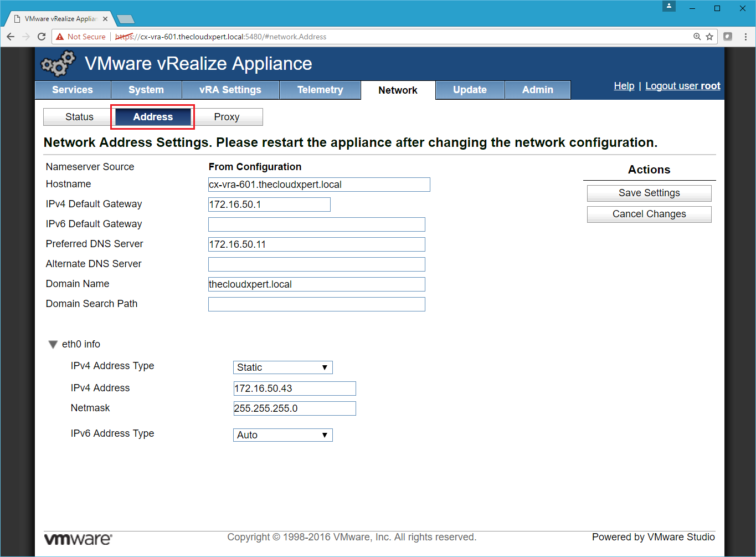The height and width of the screenshot is (557, 756).
Task: Open the IPv6 Address Type dropdown
Action: 282,435
